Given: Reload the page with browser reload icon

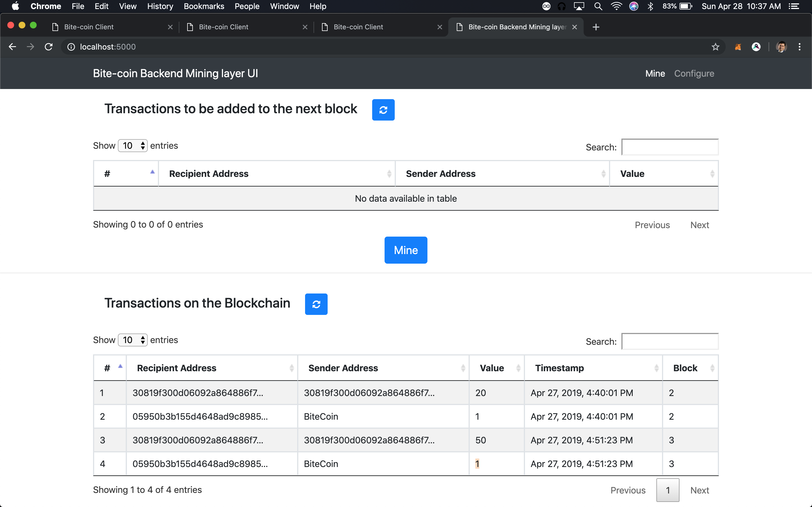Looking at the screenshot, I should [x=49, y=46].
